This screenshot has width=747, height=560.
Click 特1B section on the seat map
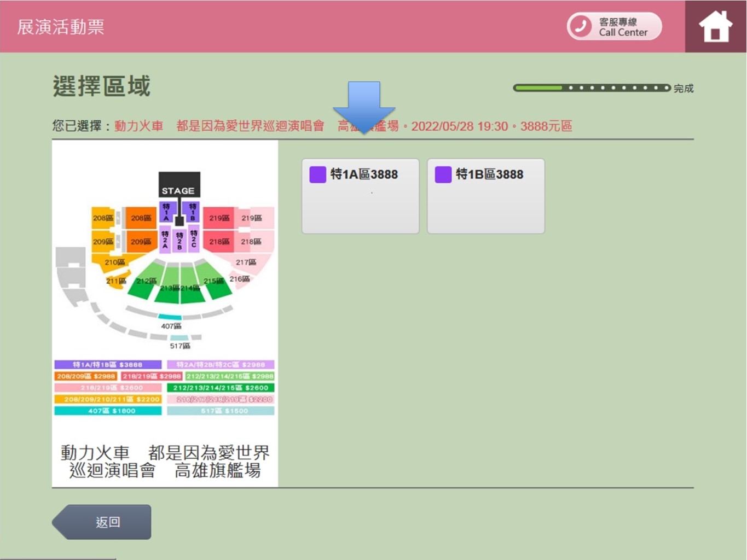[x=192, y=212]
